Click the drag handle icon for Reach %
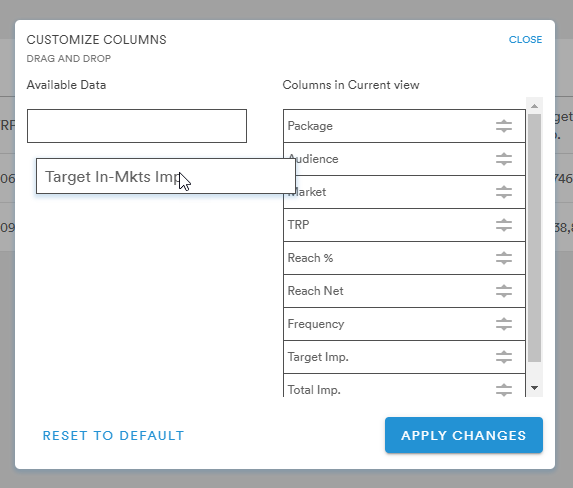This screenshot has width=573, height=488. point(504,258)
